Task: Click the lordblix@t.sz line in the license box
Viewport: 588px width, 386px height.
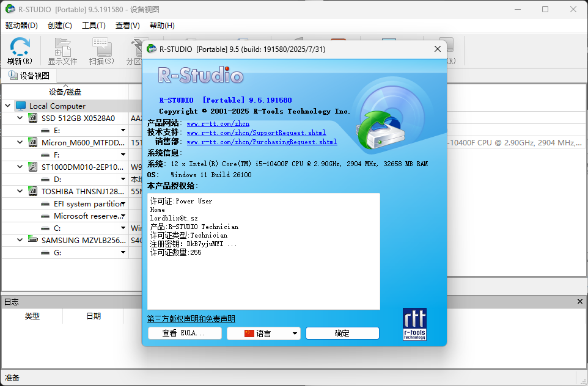Action: click(x=174, y=218)
